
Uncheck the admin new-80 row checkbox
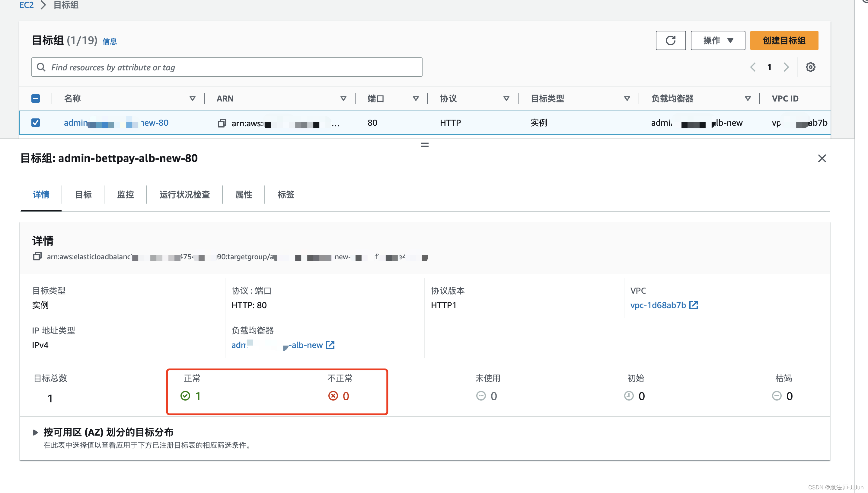coord(36,123)
